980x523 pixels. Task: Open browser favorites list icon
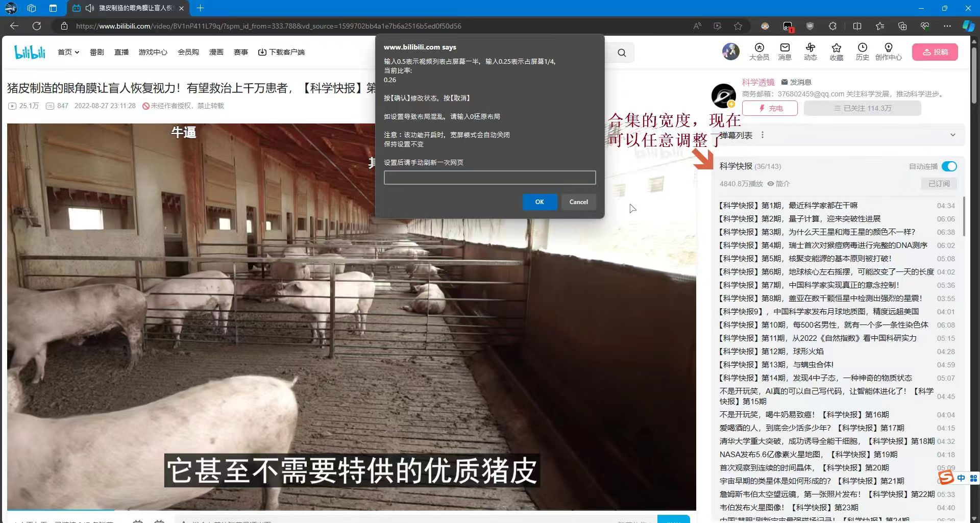[x=880, y=26]
